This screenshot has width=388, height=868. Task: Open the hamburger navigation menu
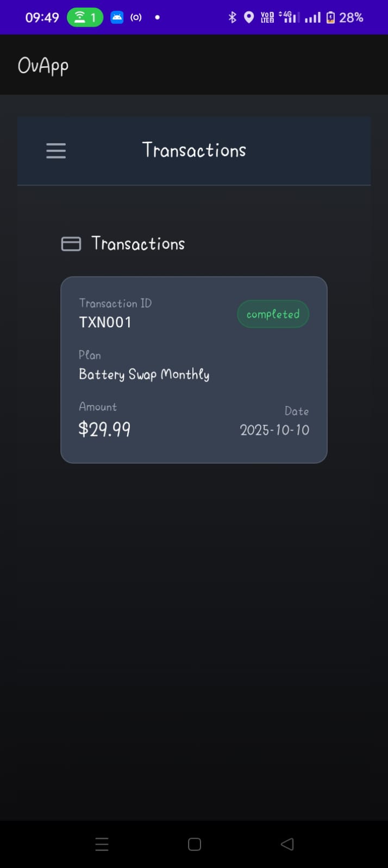[55, 150]
